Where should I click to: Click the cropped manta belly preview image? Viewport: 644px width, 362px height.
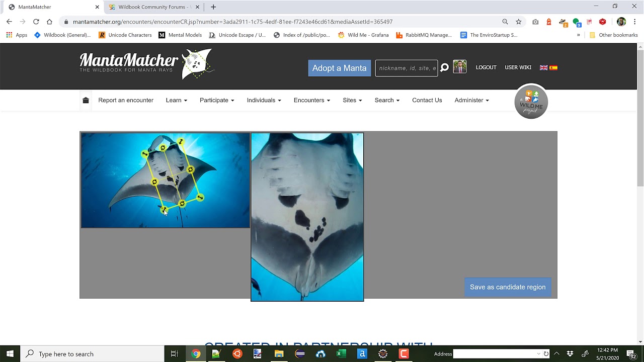coord(307,217)
